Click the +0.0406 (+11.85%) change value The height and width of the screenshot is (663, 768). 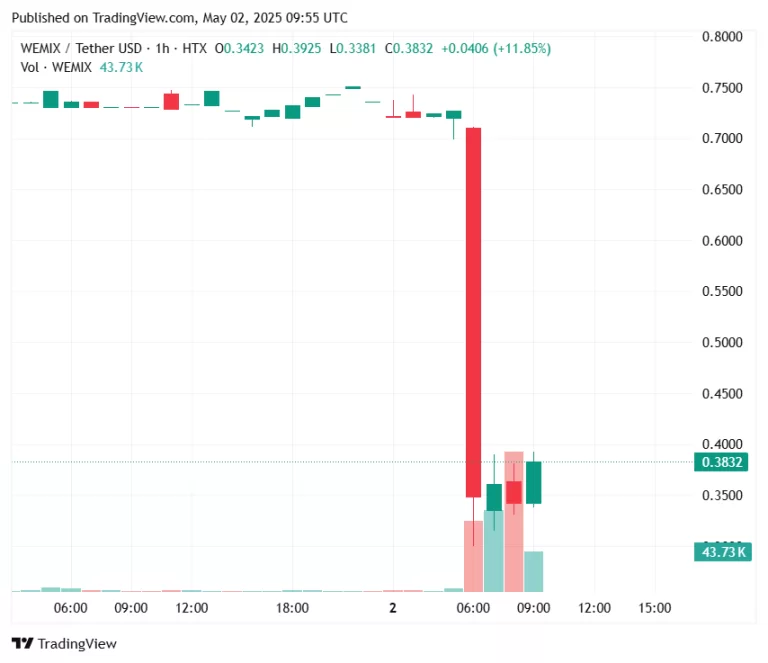coord(496,48)
